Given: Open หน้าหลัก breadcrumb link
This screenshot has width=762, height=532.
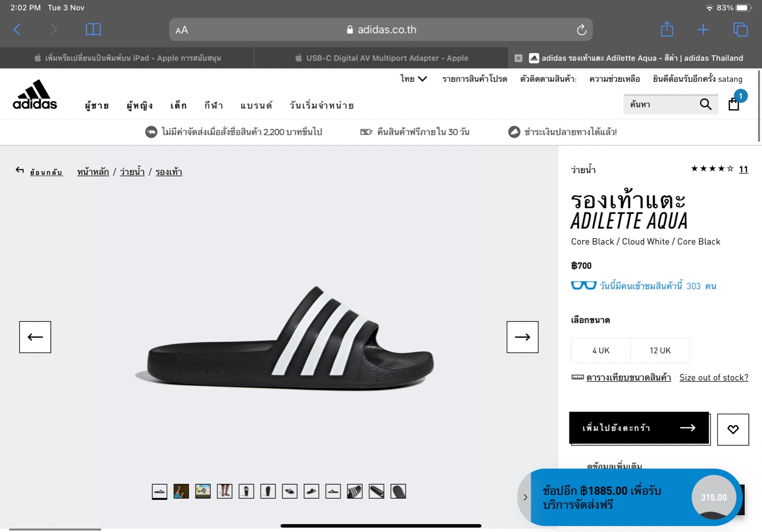Looking at the screenshot, I should click(x=93, y=172).
